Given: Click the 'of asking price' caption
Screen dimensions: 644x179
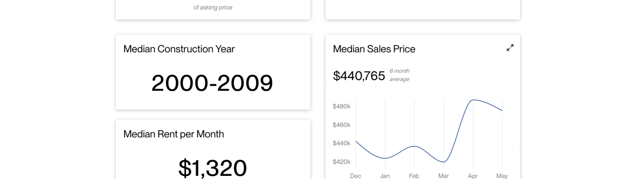Looking at the screenshot, I should (213, 8).
